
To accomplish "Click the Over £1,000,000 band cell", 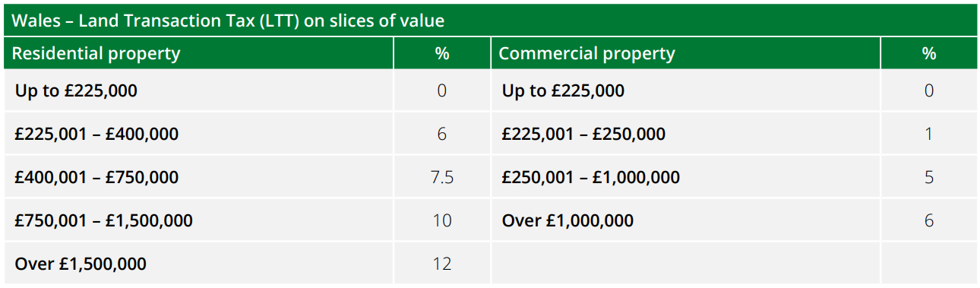I will point(685,221).
